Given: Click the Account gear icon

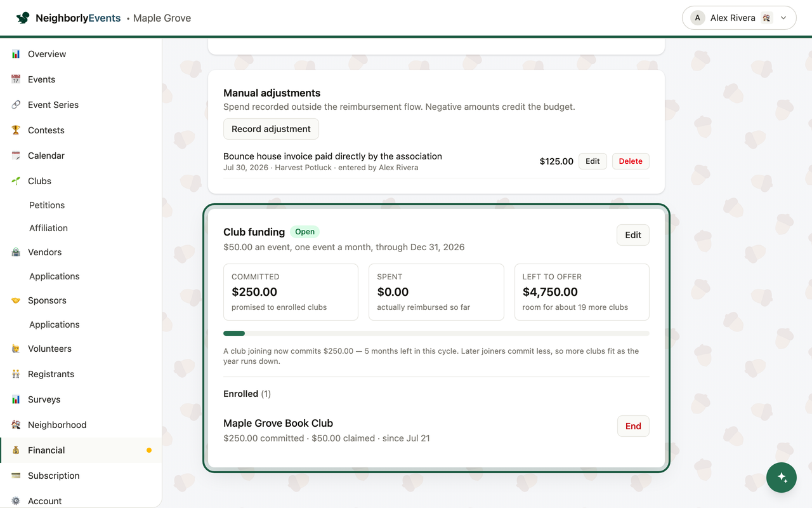Looking at the screenshot, I should click(x=16, y=501).
